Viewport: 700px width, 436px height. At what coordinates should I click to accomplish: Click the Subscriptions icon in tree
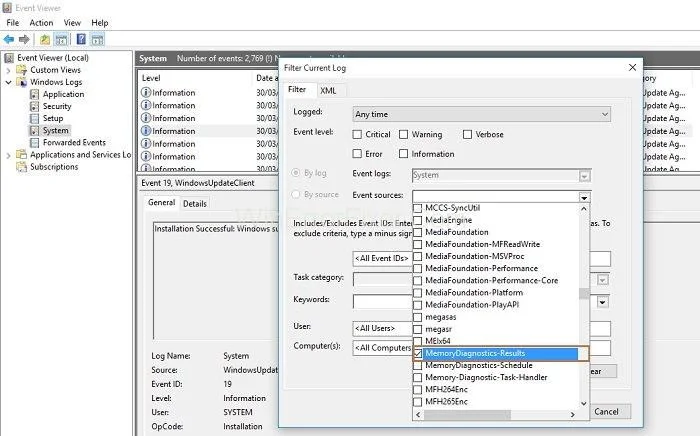pos(21,166)
